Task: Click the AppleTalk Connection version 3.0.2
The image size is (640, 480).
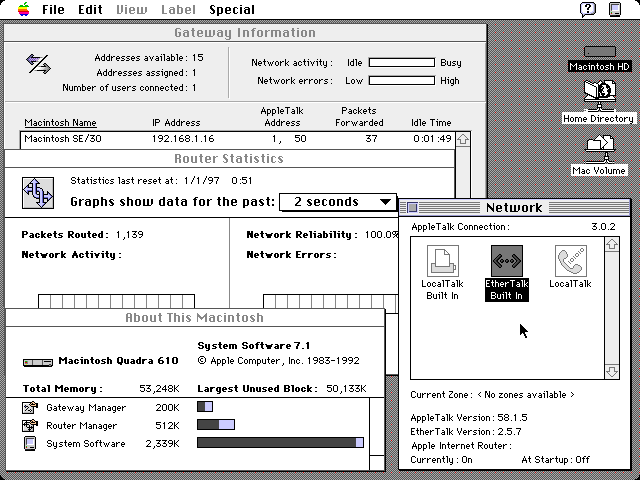Action: [x=603, y=227]
